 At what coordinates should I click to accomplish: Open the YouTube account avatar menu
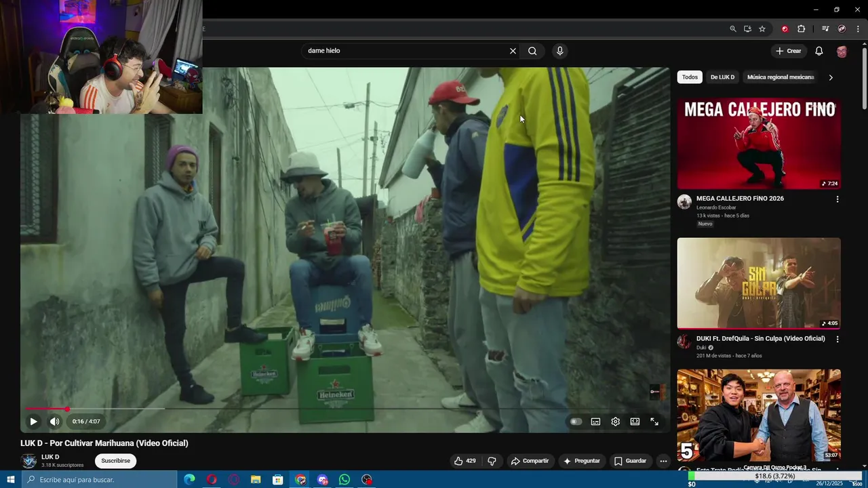tap(842, 51)
